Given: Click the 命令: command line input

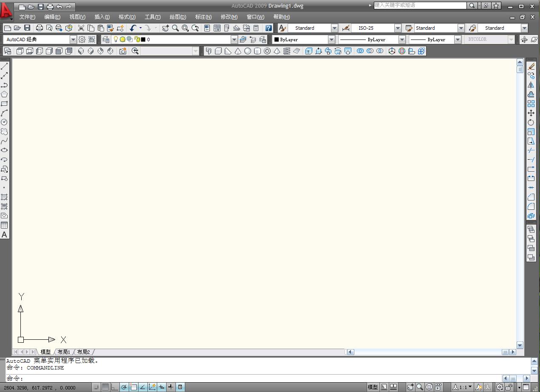Looking at the screenshot, I should (x=255, y=378).
